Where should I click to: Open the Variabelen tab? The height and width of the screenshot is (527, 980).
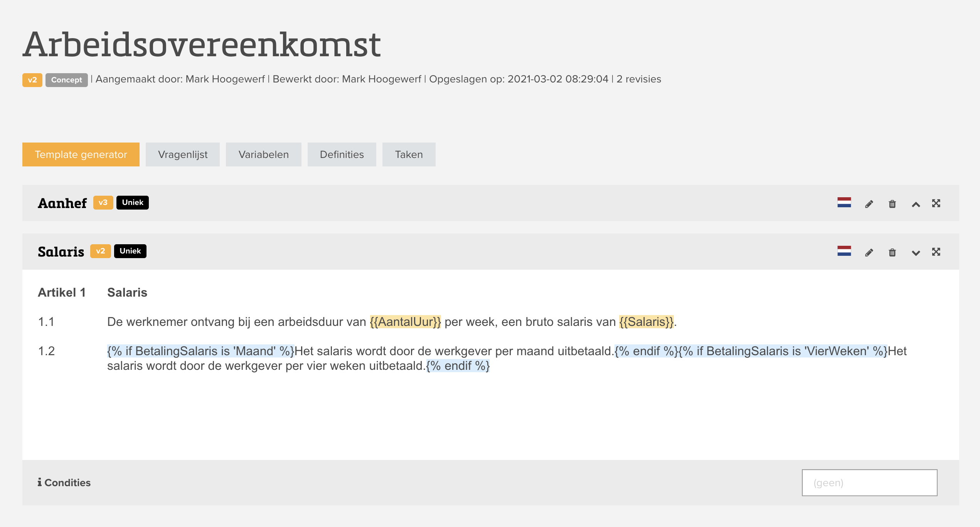click(x=264, y=154)
